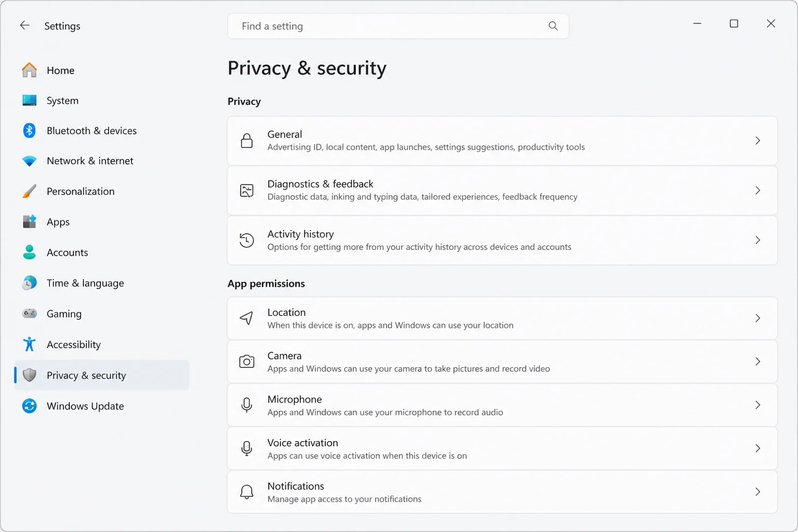Click the Gaming controller icon
The height and width of the screenshot is (532, 798).
click(x=30, y=313)
